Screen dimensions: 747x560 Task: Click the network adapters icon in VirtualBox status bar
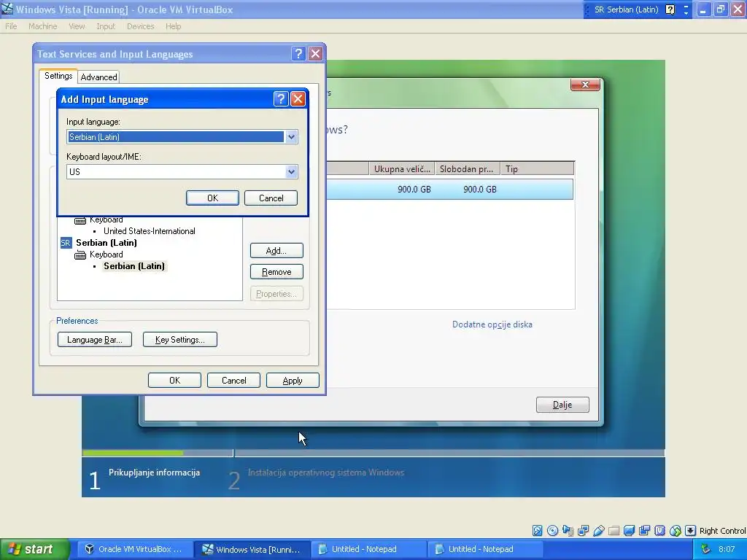tap(583, 531)
